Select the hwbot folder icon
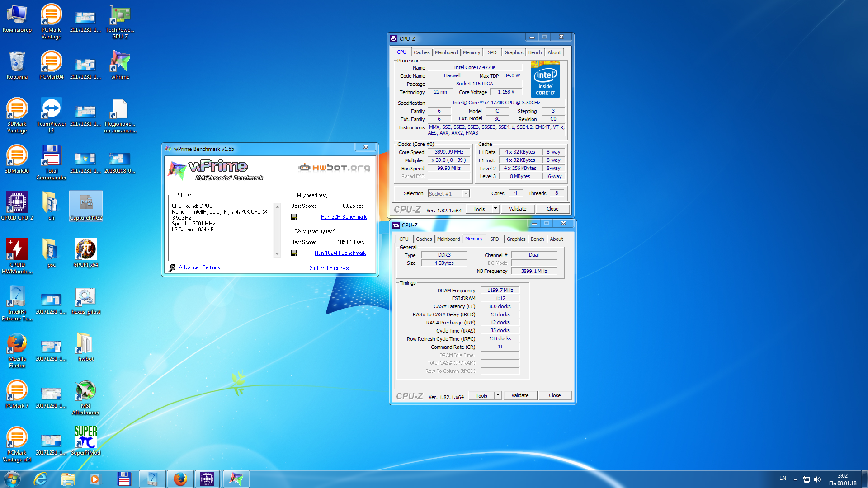The height and width of the screenshot is (488, 868). click(85, 347)
